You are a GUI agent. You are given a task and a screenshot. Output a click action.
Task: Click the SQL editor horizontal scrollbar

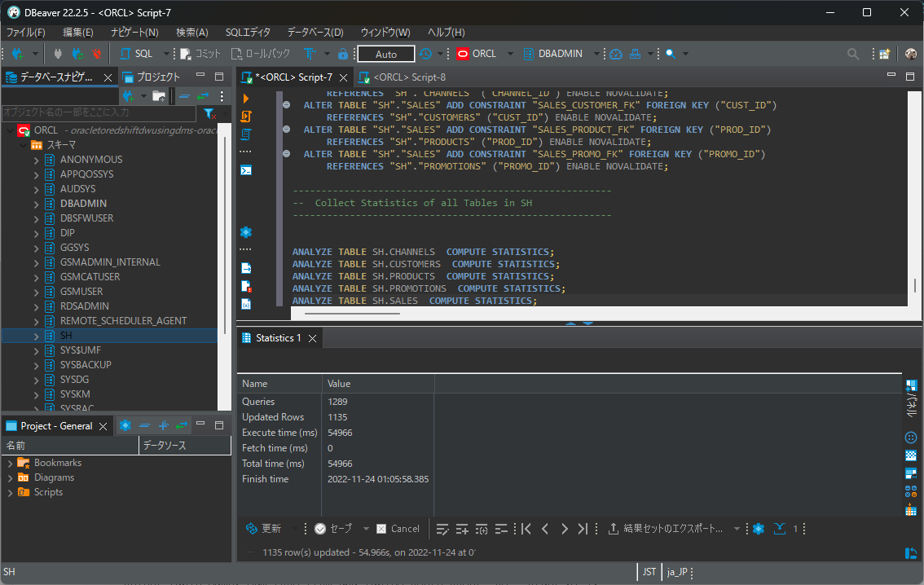click(x=352, y=314)
